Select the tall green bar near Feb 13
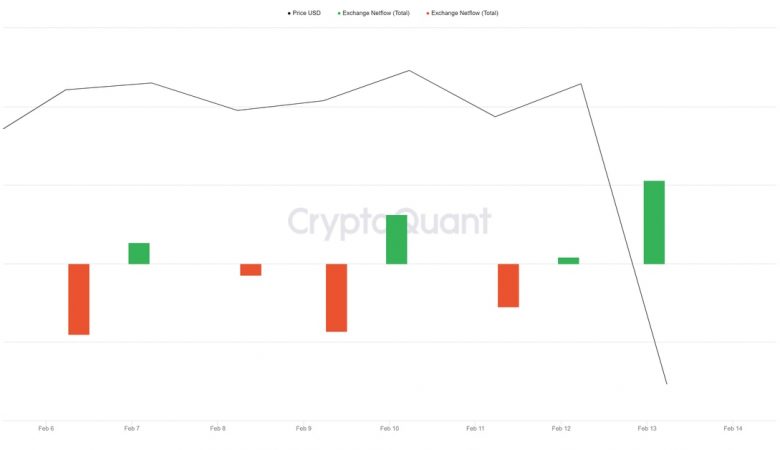 (654, 222)
